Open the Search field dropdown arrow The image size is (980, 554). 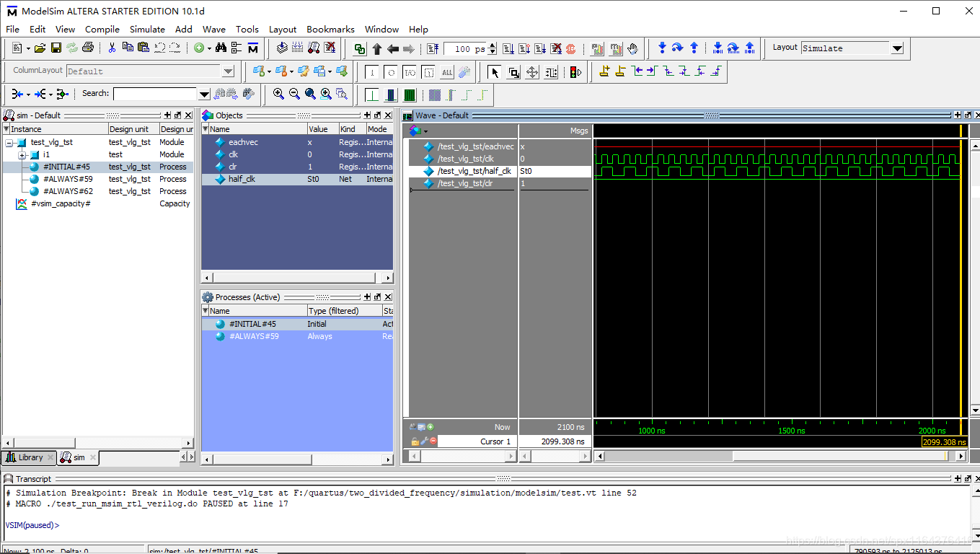tap(204, 94)
